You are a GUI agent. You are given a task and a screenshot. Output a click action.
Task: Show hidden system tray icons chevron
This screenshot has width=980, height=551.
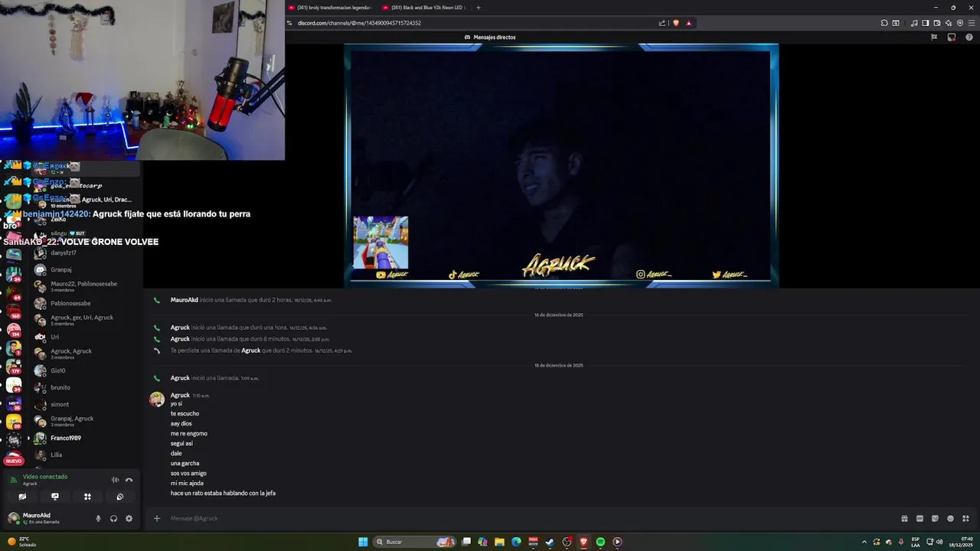point(864,542)
